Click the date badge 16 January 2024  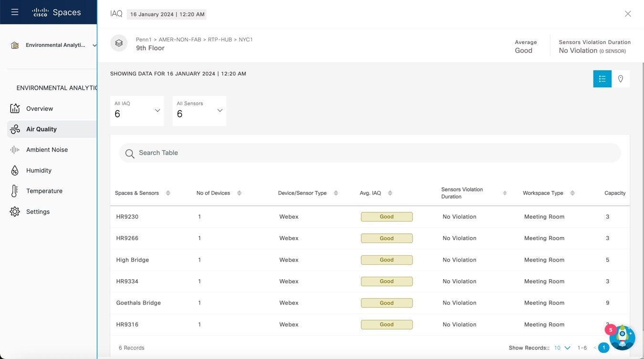[x=167, y=14]
